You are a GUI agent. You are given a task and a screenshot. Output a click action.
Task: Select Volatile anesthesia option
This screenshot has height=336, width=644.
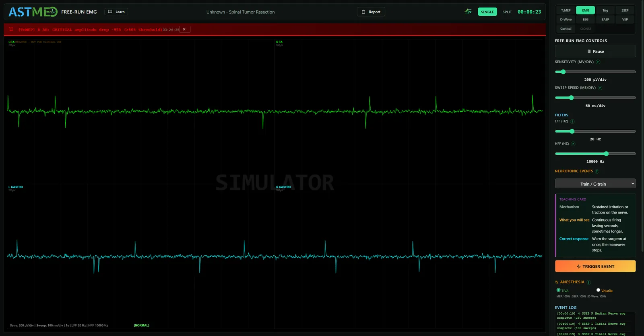tap(598, 290)
